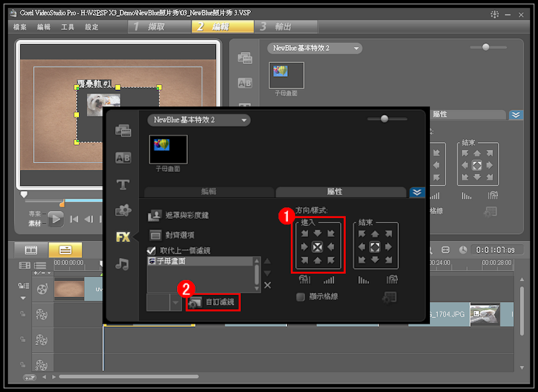
Task: Click overlay track 1 icon
Action: click(42, 314)
